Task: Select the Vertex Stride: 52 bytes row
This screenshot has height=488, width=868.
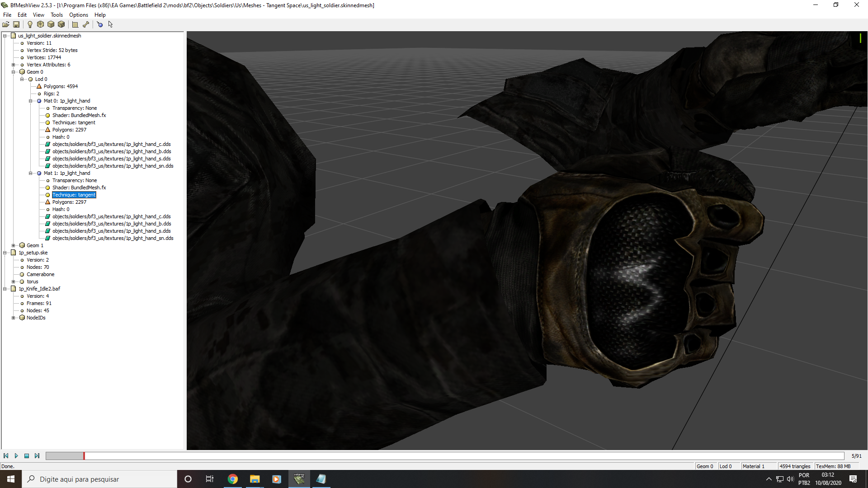Action: [52, 50]
